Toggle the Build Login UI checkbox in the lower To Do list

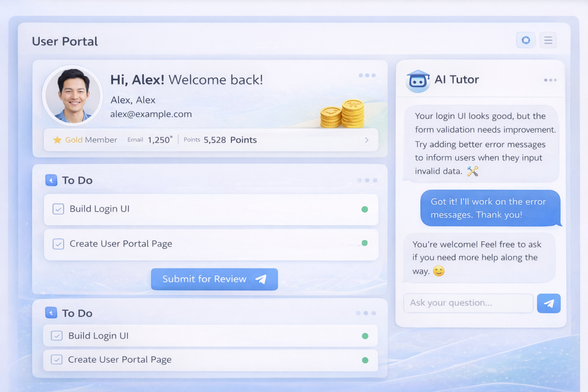tap(57, 336)
